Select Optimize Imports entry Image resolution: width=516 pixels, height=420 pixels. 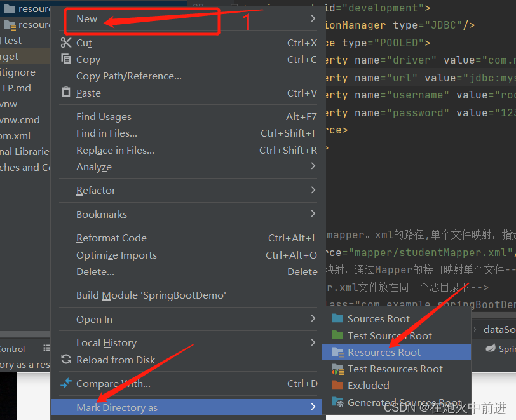pos(188,255)
